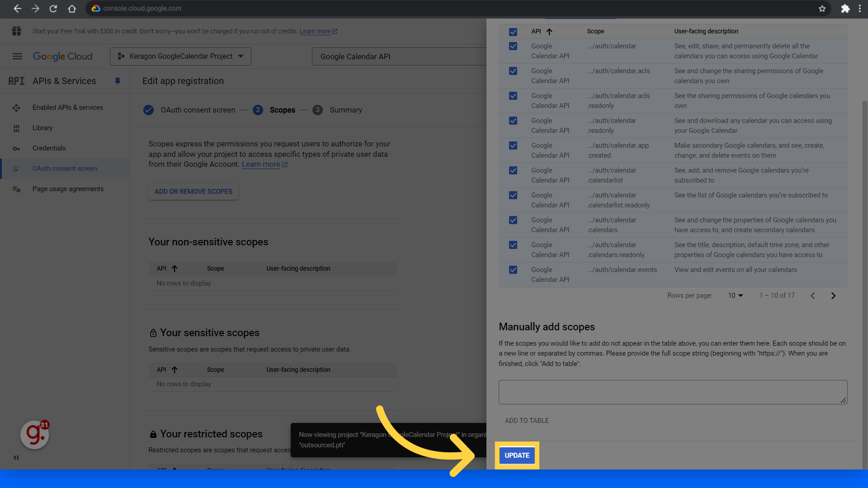Change rows per page dropdown
This screenshot has height=488, width=868.
[x=736, y=296]
